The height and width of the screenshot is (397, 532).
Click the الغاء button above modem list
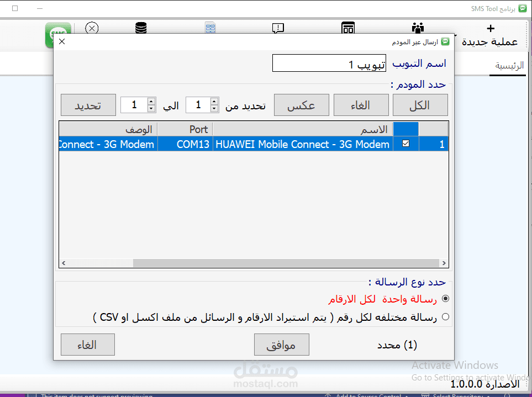coord(361,105)
